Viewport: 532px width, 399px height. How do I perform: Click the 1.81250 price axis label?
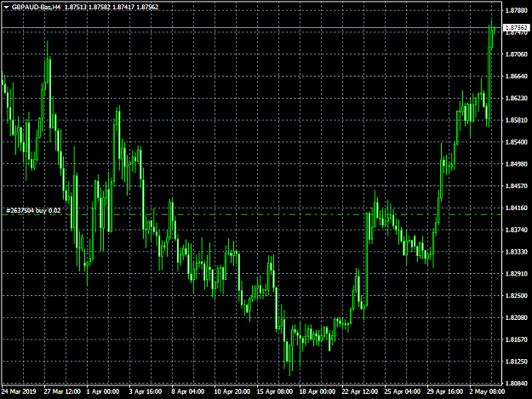point(517,362)
